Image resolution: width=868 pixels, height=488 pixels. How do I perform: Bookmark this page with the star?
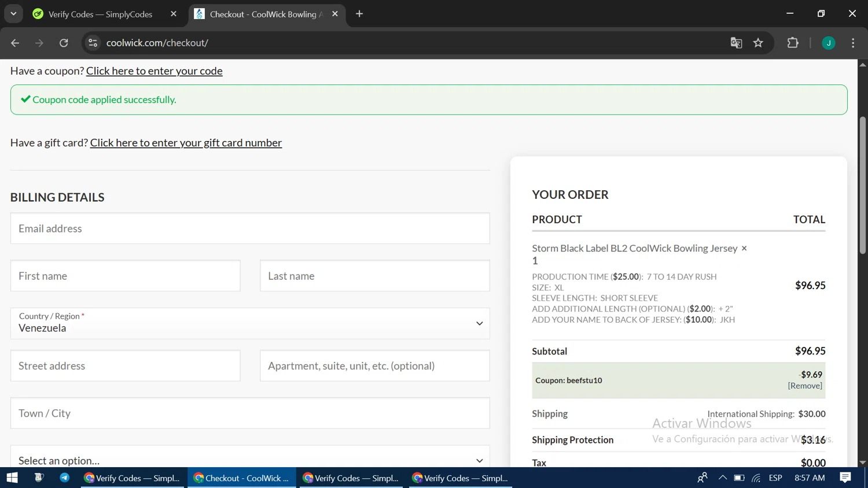pyautogui.click(x=758, y=43)
